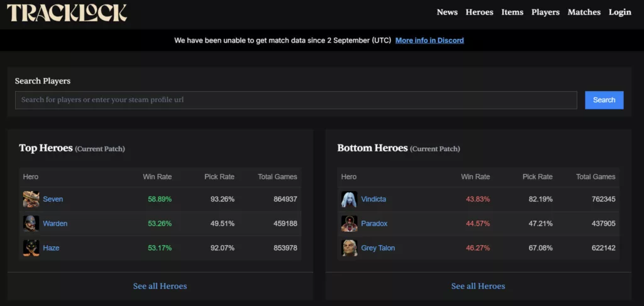
Task: Click total games value 622142
Action: click(x=604, y=248)
